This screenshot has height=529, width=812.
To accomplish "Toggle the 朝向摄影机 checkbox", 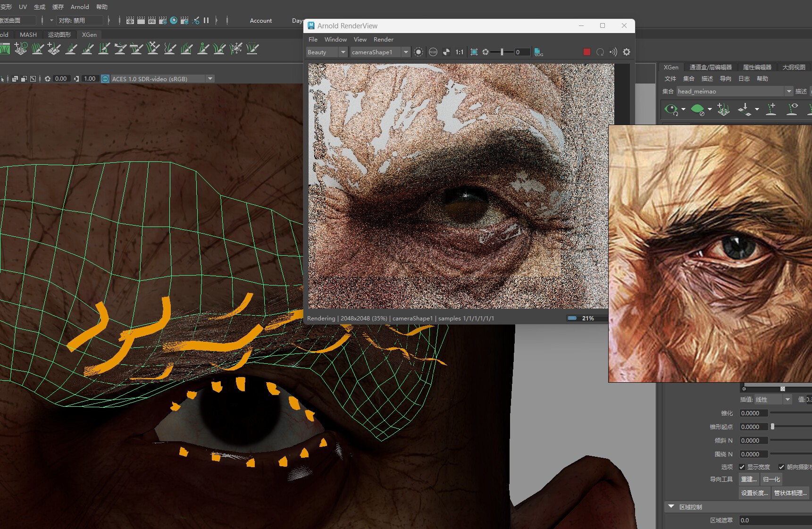I will [781, 467].
